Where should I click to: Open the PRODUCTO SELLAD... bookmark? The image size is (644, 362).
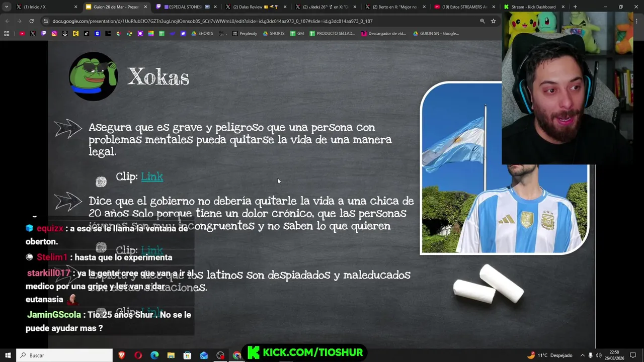(x=332, y=34)
